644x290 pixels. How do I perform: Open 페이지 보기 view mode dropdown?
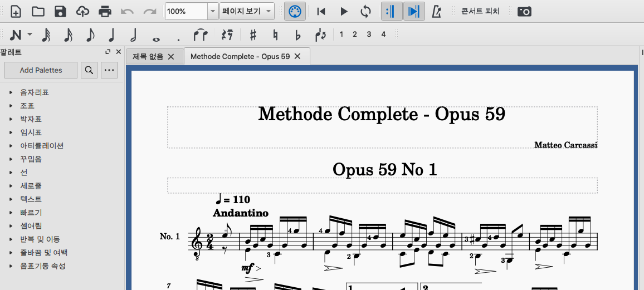tap(247, 12)
